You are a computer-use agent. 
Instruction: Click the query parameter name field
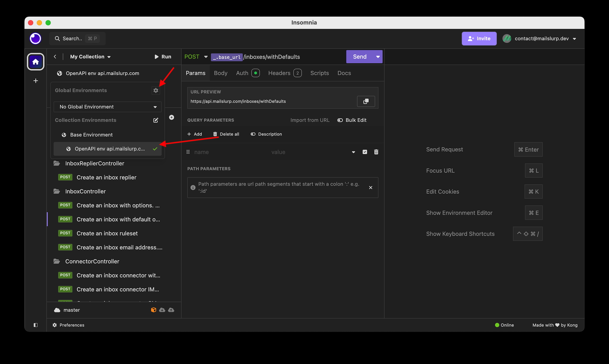coord(230,152)
